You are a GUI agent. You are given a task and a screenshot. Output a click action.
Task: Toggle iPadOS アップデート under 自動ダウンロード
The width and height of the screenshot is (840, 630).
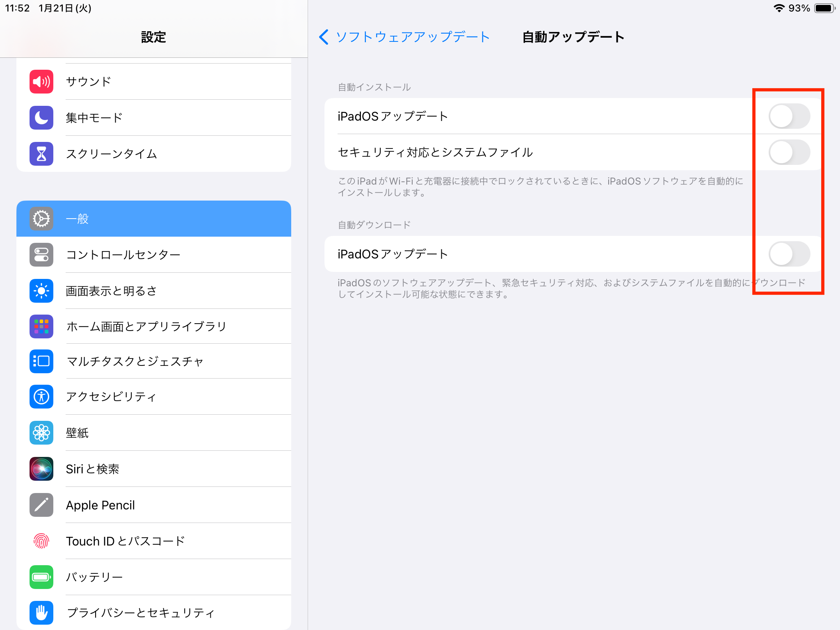789,254
